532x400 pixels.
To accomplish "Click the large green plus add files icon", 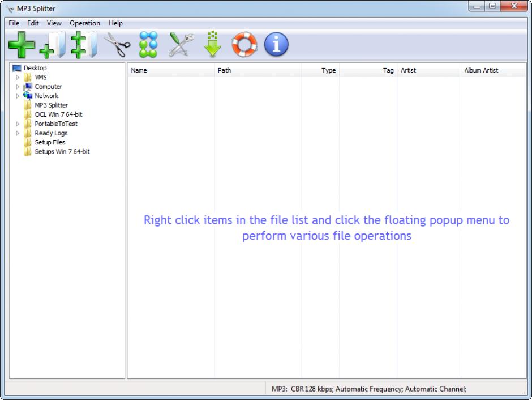I will [22, 45].
